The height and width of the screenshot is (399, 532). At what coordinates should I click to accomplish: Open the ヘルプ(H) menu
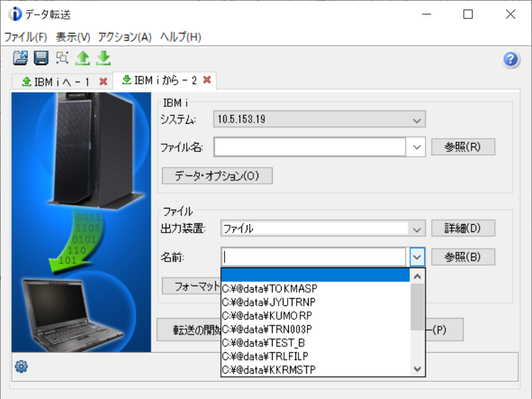181,37
